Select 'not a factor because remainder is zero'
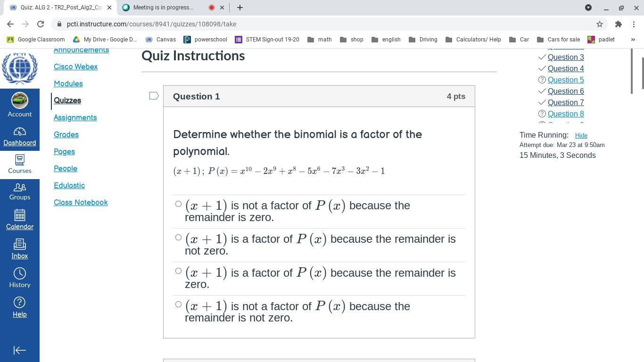Image resolution: width=644 pixels, height=362 pixels. [x=178, y=204]
